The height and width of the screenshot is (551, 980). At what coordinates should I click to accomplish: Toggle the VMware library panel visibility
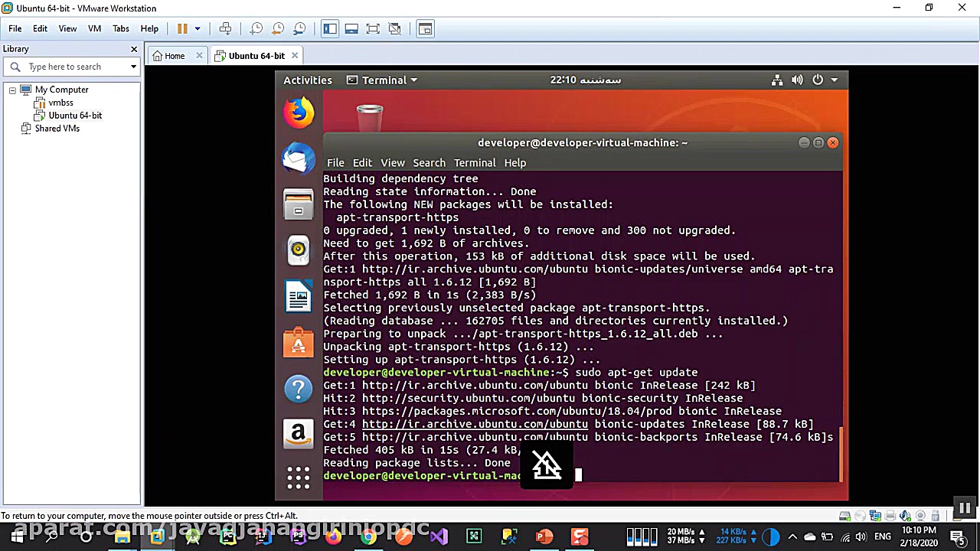330,28
